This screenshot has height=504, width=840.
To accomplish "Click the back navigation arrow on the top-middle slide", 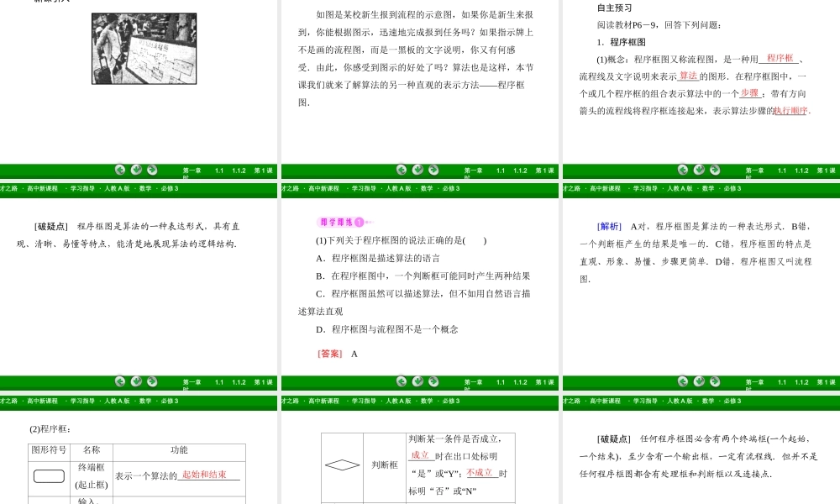I will (x=402, y=170).
